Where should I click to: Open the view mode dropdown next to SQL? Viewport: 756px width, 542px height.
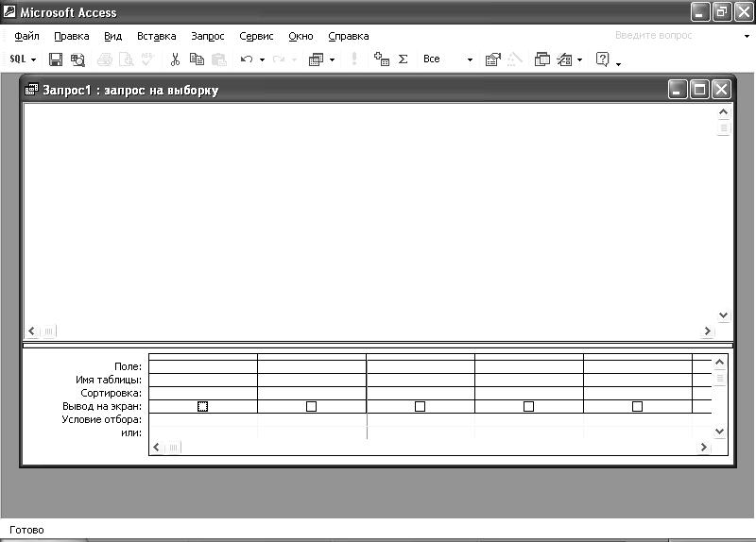[34, 59]
